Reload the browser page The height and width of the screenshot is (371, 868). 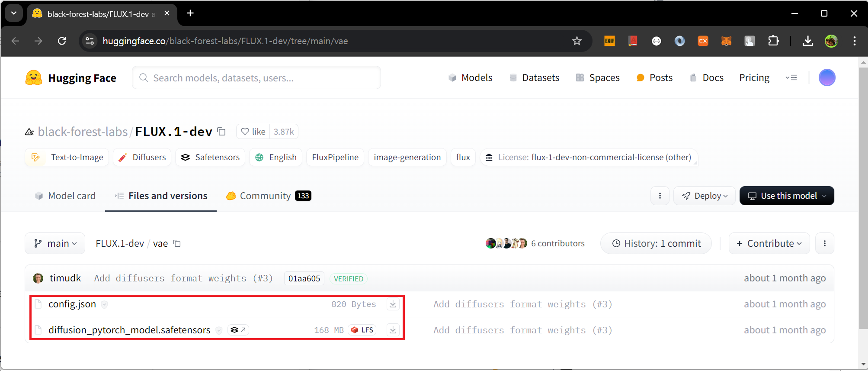(x=62, y=41)
